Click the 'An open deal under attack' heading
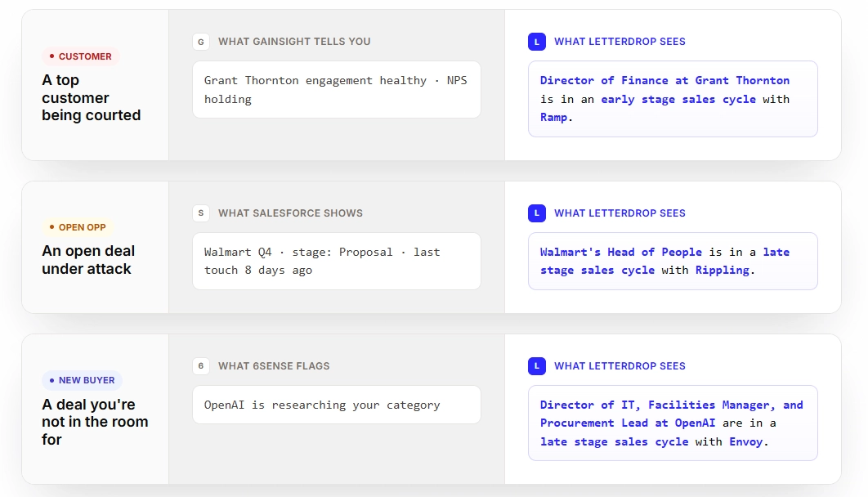This screenshot has width=868, height=497. pyautogui.click(x=88, y=260)
